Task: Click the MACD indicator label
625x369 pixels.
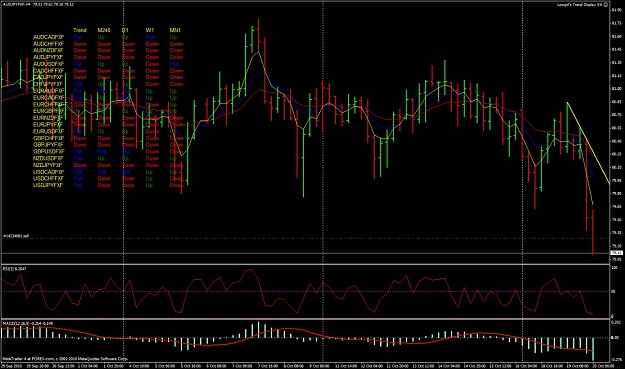Action: point(28,324)
